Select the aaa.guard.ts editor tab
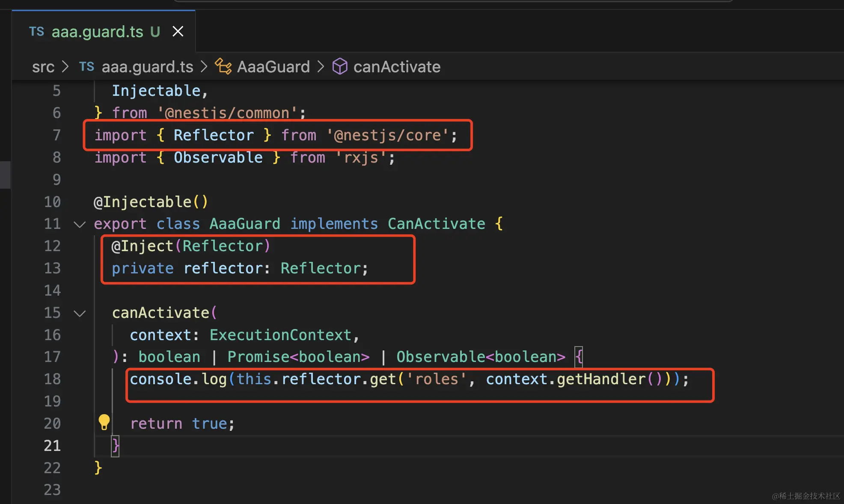Viewport: 844px width, 504px height. click(x=97, y=32)
